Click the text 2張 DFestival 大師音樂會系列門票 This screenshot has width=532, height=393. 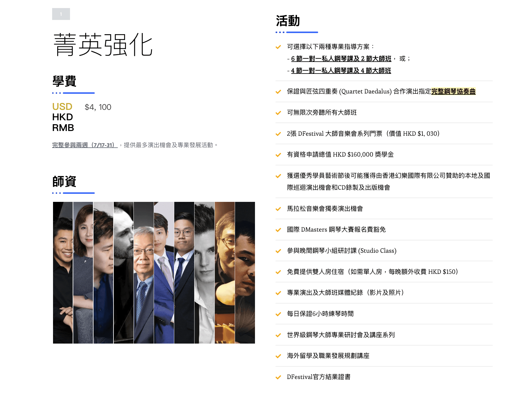335,134
